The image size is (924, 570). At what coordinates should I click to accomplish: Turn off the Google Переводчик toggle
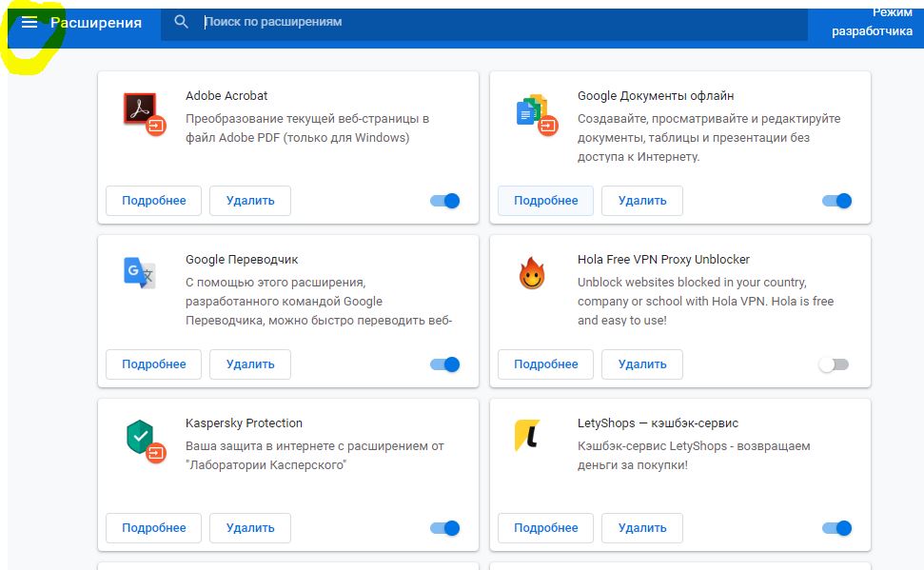[x=445, y=364]
